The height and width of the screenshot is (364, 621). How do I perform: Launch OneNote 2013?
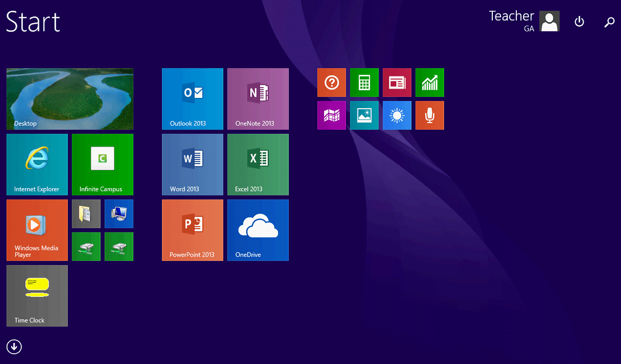point(258,99)
